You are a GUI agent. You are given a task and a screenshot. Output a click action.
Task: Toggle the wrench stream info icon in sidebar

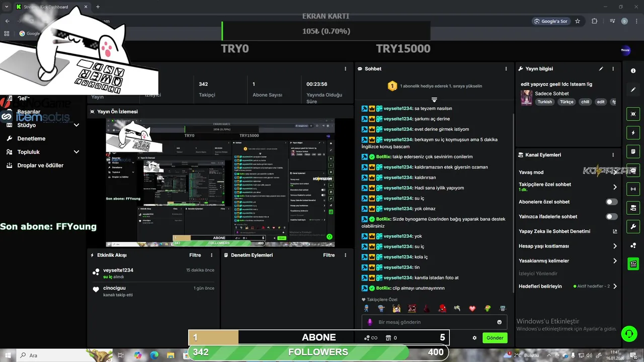pos(633,226)
